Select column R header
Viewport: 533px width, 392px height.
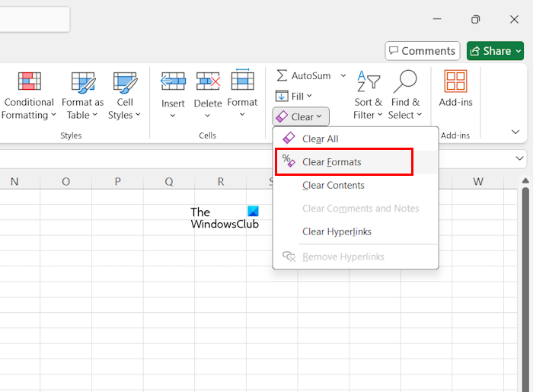pyautogui.click(x=221, y=181)
